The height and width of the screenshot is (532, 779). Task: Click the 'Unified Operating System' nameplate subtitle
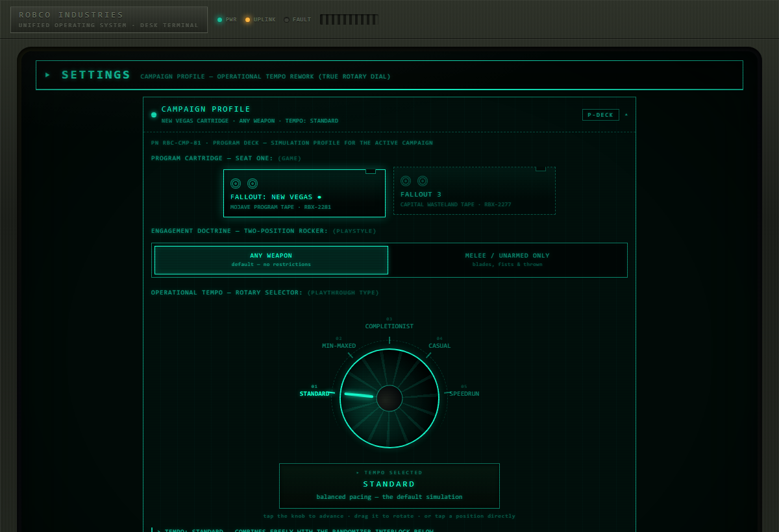[108, 25]
